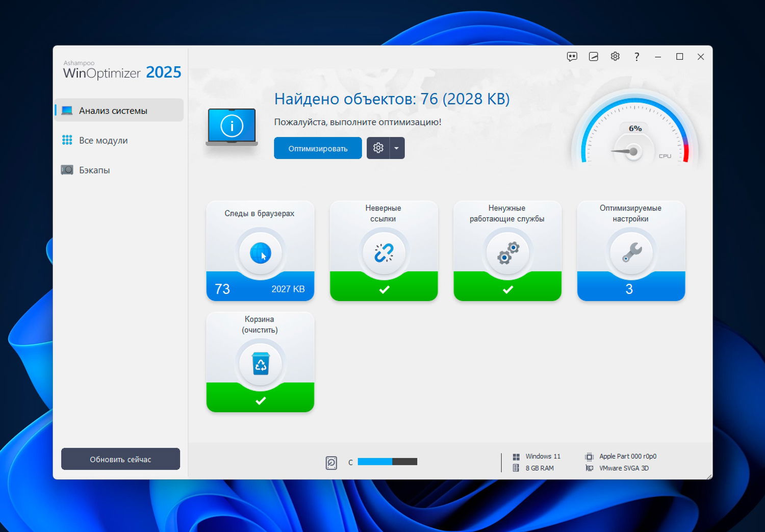765x532 pixels.
Task: Click Обновить сейчас button
Action: click(120, 459)
